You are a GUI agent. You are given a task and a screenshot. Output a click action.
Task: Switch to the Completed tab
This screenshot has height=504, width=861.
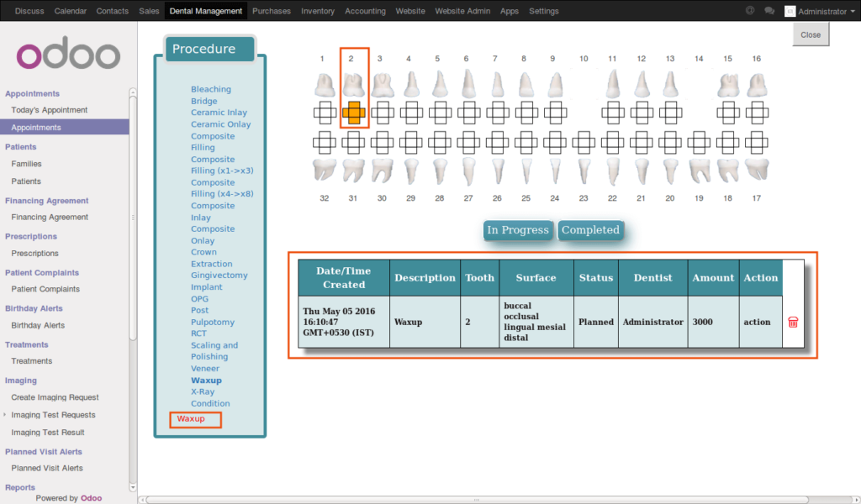pyautogui.click(x=590, y=229)
